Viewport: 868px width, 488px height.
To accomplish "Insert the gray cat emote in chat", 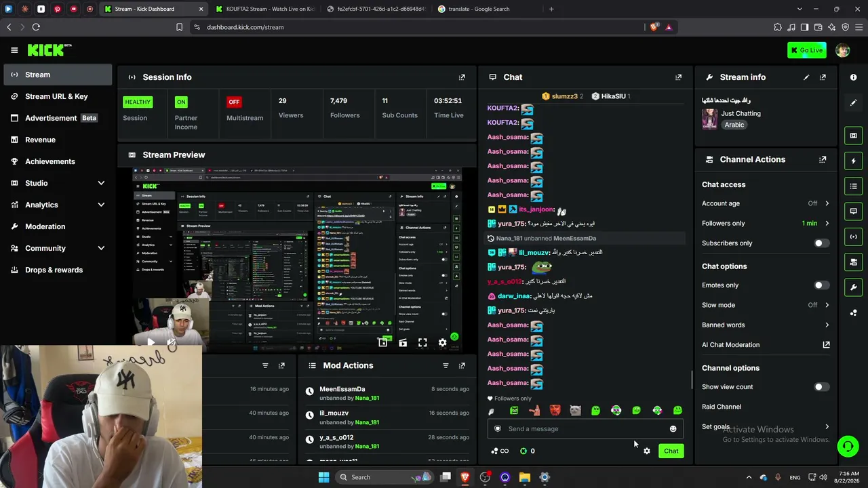I will 575,411.
